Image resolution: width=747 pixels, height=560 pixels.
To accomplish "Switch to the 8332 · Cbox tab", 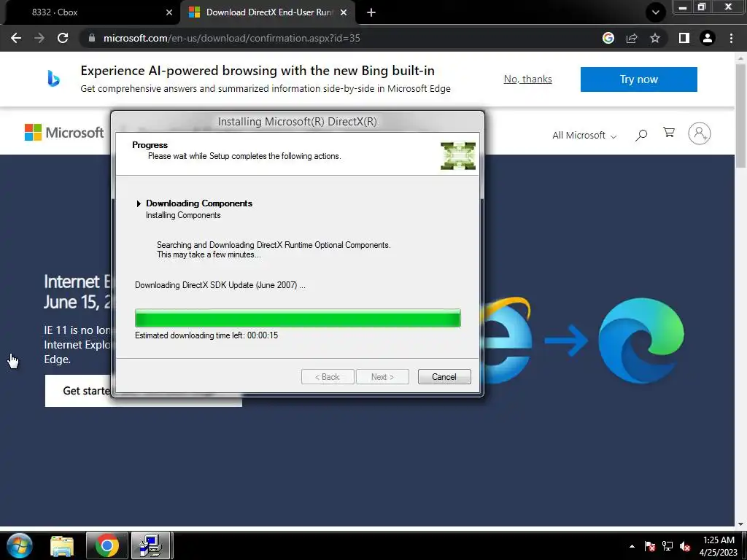I will coord(90,12).
